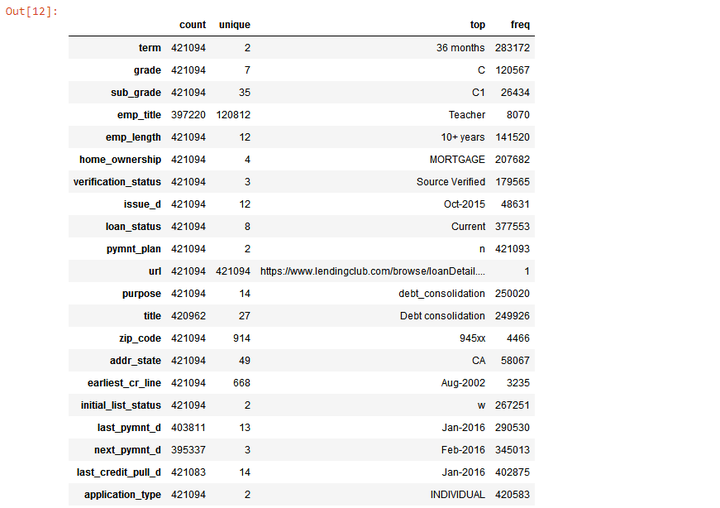Click the 'Source Verified' cell
Viewport: 720px width, 508px height.
[x=451, y=182]
